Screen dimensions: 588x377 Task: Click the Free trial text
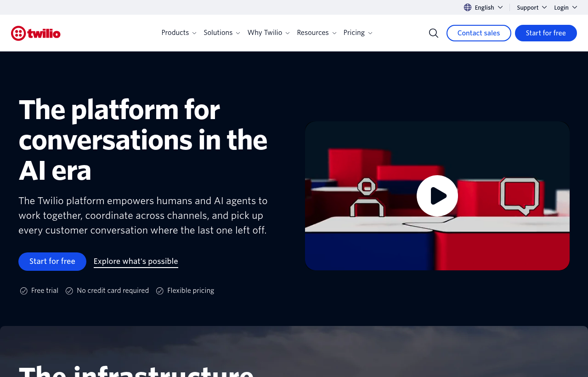[x=45, y=291]
